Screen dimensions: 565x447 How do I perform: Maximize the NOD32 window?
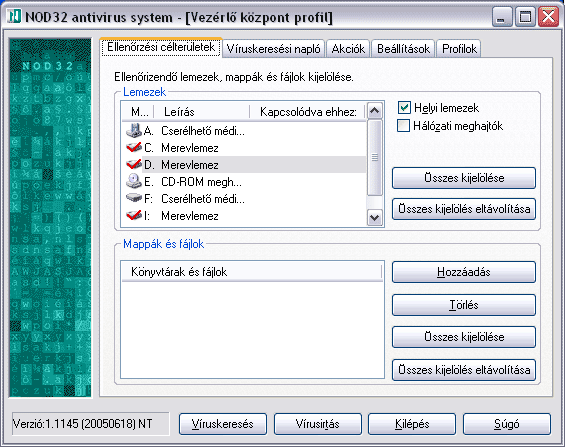525,17
